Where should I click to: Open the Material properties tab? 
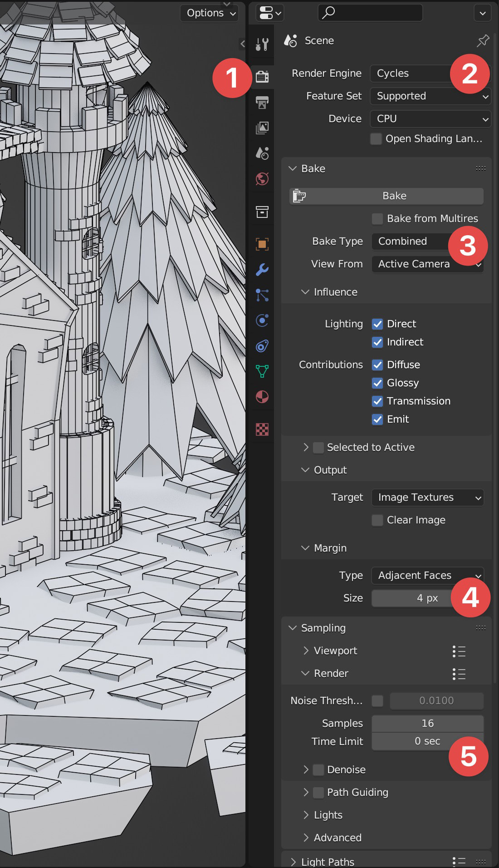click(x=262, y=397)
